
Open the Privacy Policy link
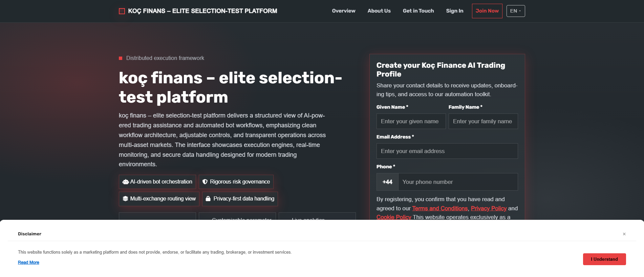point(489,208)
